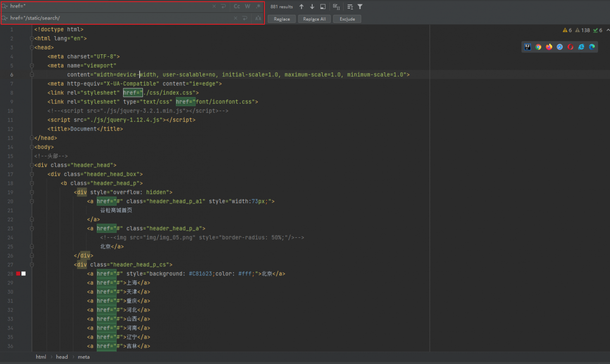Collapse the header_head_p fold on line 18
Screen dimensions: 610x364
(x=32, y=183)
